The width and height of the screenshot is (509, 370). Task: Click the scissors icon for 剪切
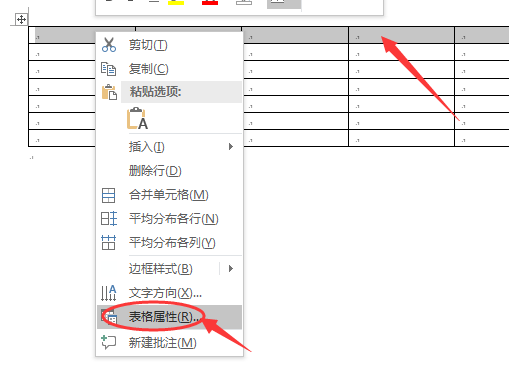(x=109, y=45)
